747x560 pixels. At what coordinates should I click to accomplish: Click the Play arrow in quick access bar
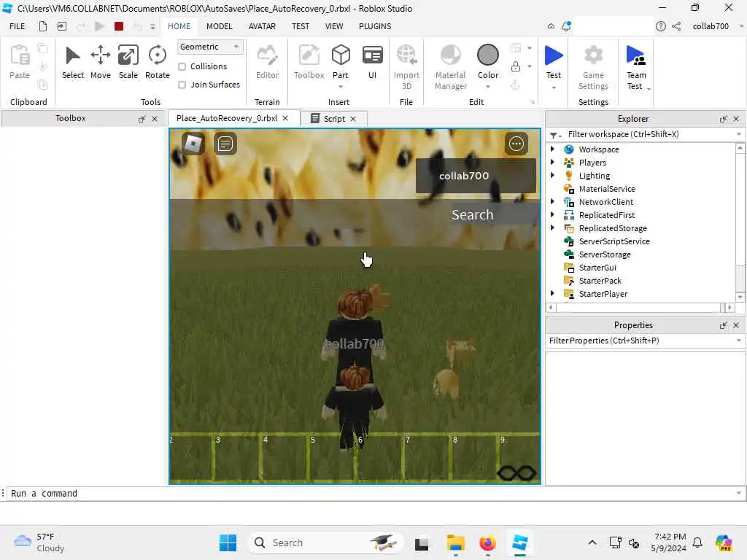point(99,26)
